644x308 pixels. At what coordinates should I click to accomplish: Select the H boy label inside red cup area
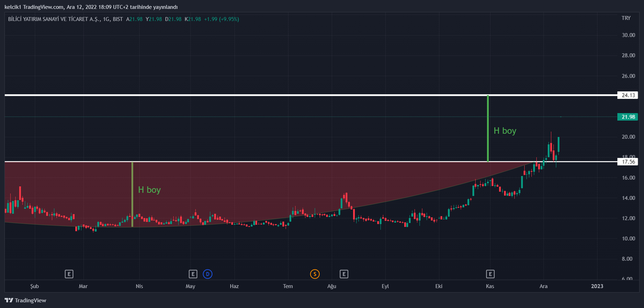pyautogui.click(x=149, y=190)
